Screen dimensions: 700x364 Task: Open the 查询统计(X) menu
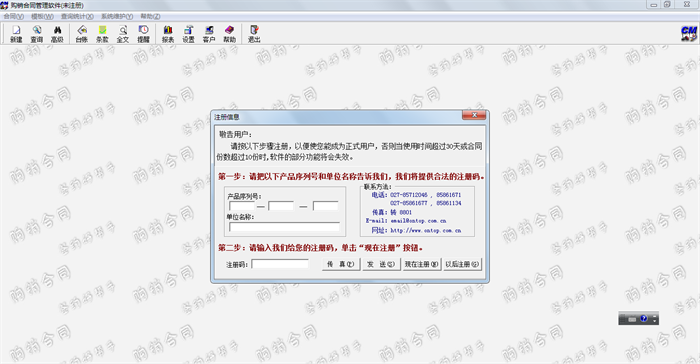click(77, 17)
